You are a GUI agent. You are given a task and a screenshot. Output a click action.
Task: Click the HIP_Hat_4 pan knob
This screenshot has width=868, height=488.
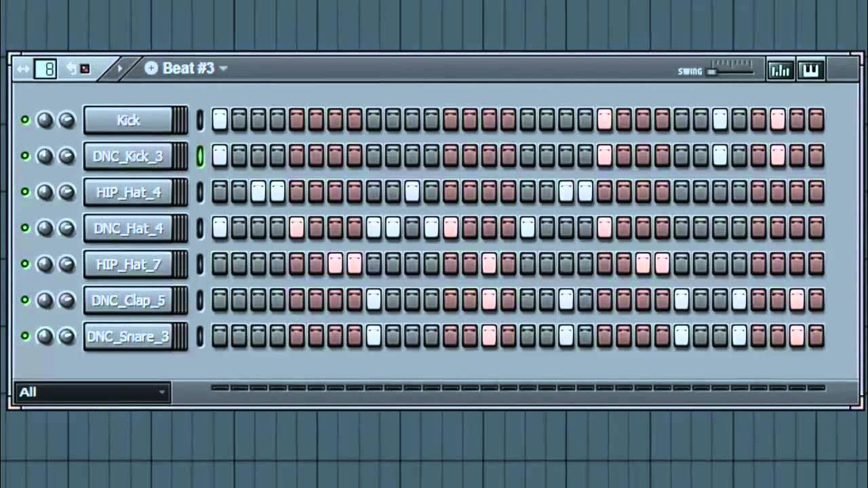click(x=45, y=192)
